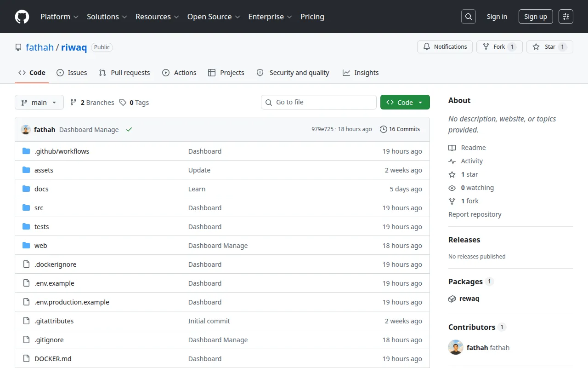The image size is (588, 368).
Task: Open the 'Dashboard Manage' latest commit message
Action: tap(89, 130)
